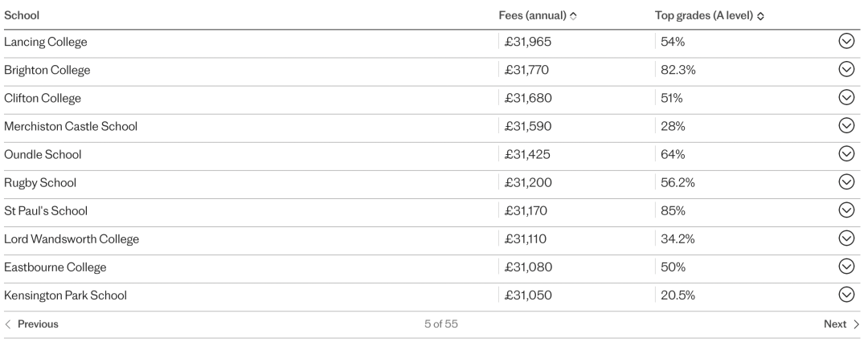The height and width of the screenshot is (346, 868).
Task: Expand Merchiston Castle School row
Action: 846,125
